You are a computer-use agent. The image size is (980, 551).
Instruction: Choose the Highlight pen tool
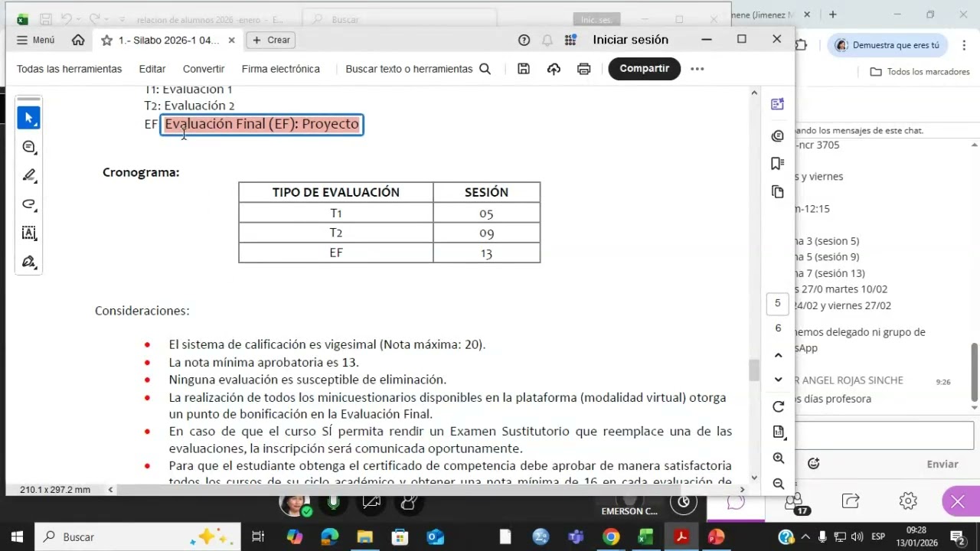point(29,175)
